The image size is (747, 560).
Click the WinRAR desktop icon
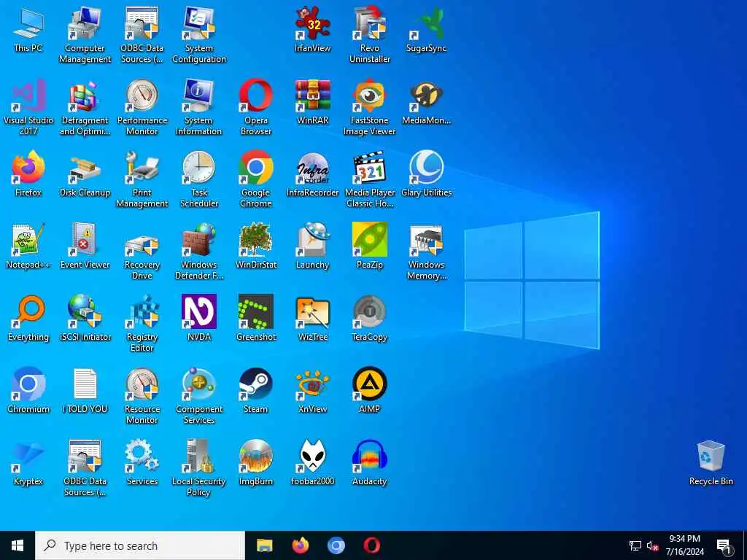coord(312,101)
